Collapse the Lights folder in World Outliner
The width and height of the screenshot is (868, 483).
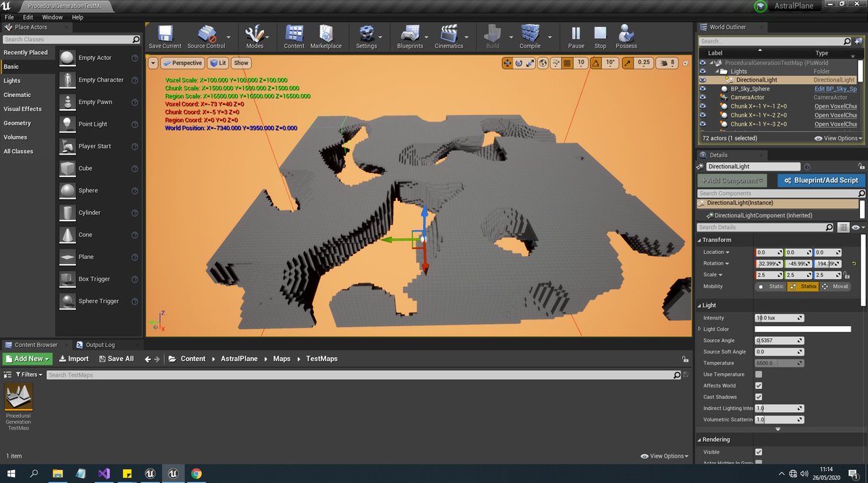(716, 71)
